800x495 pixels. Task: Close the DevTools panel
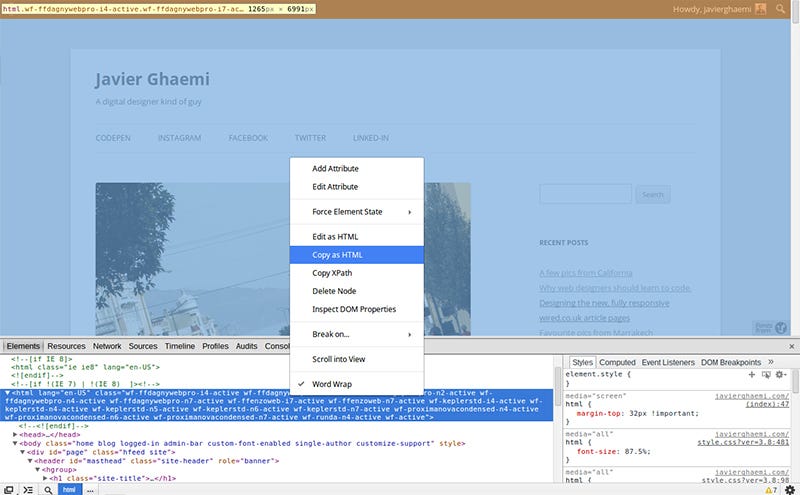click(791, 346)
